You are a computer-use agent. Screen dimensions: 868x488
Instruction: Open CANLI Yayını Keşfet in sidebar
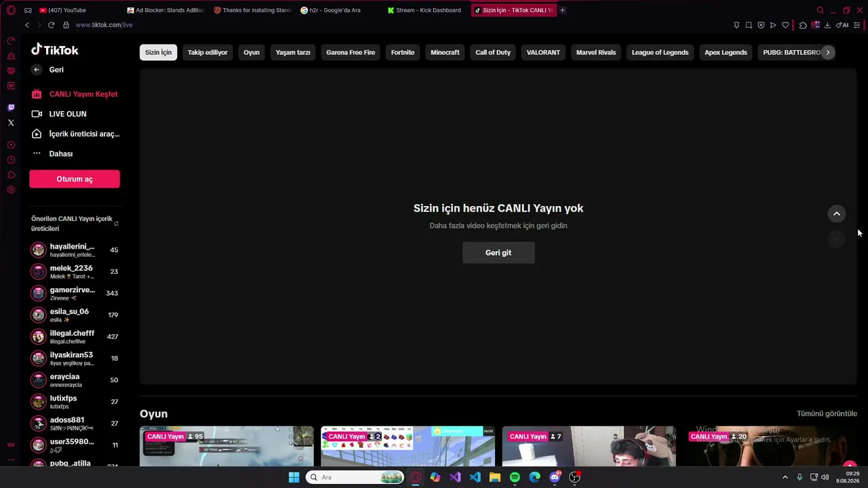pyautogui.click(x=75, y=94)
